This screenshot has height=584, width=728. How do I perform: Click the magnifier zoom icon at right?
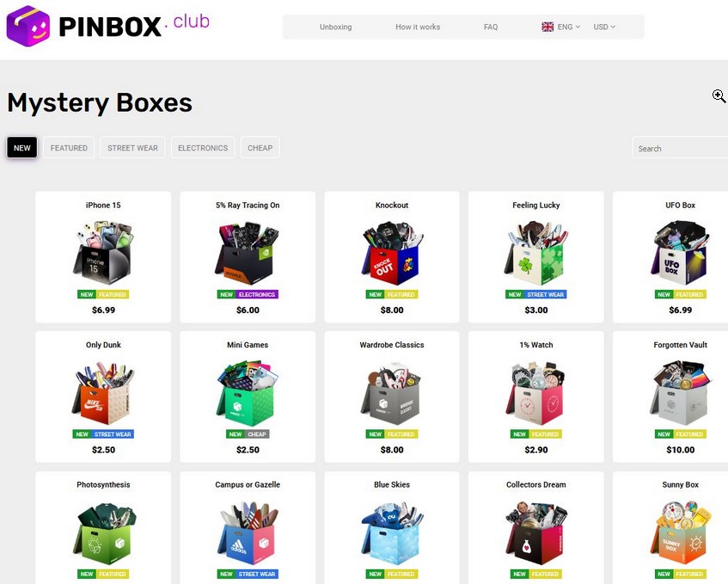tap(719, 96)
